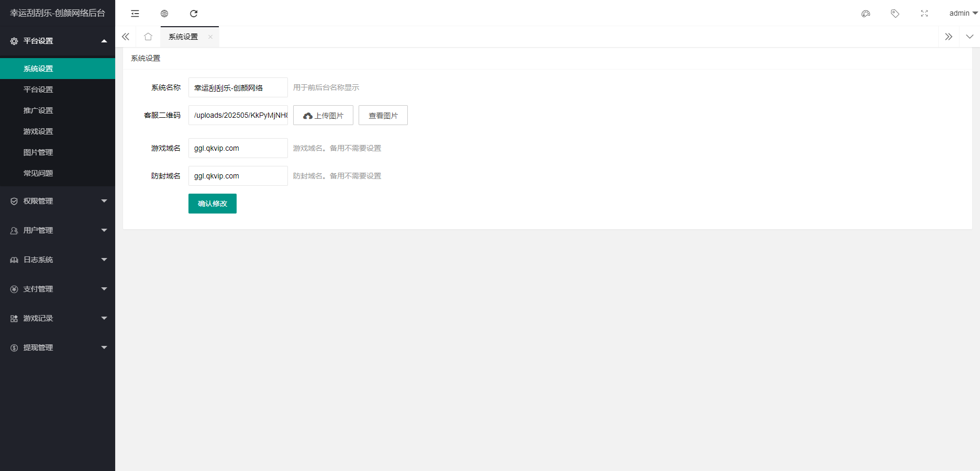This screenshot has width=980, height=471.
Task: Focus the 系统名称 input field
Action: tap(238, 87)
